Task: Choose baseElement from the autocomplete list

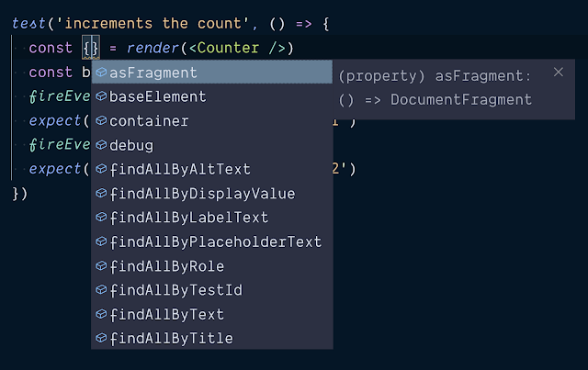Action: [212, 96]
